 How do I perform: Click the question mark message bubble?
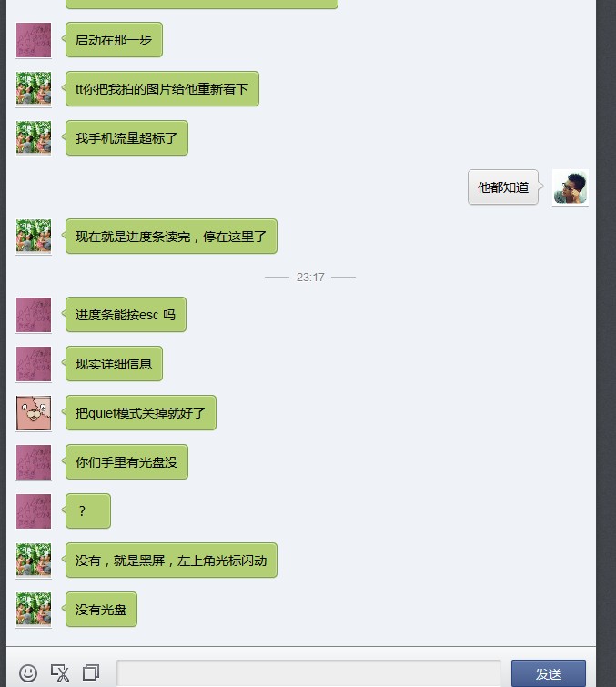tap(88, 510)
